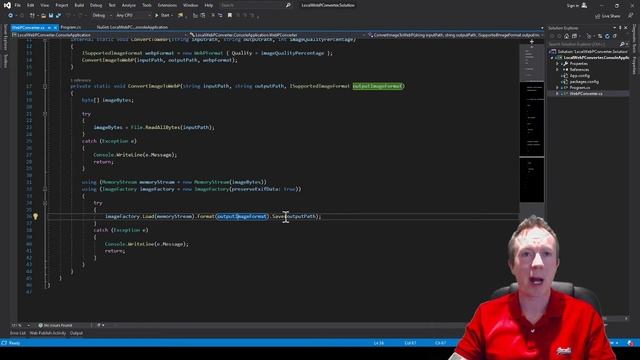Screen dimensions: 640x360
Task: Click the search magnifier icon in title bar
Action: pyautogui.click(x=288, y=5)
